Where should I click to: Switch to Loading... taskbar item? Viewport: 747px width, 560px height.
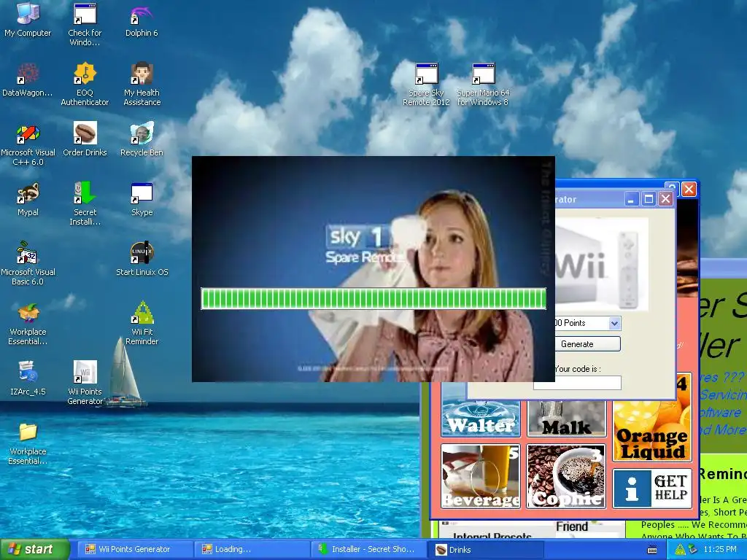(252, 550)
